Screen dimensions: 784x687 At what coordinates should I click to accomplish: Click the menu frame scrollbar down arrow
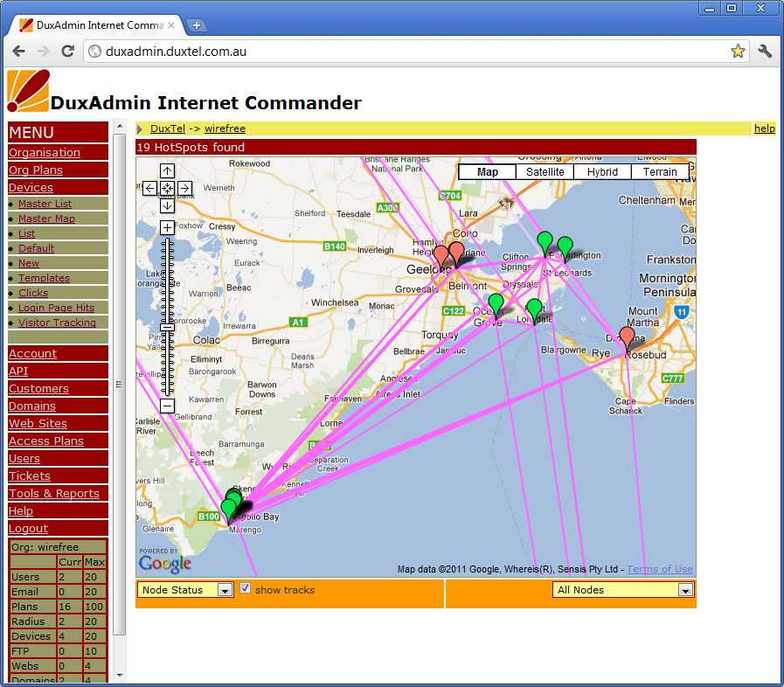120,676
